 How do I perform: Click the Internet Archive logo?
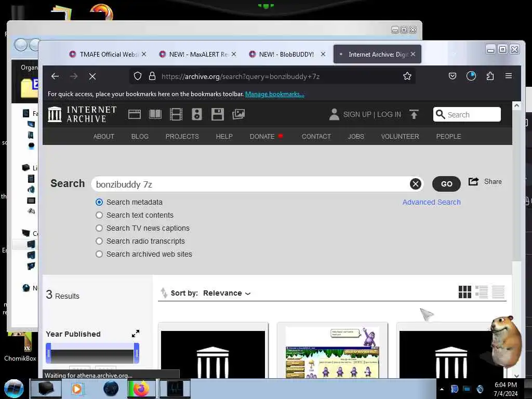(x=82, y=114)
